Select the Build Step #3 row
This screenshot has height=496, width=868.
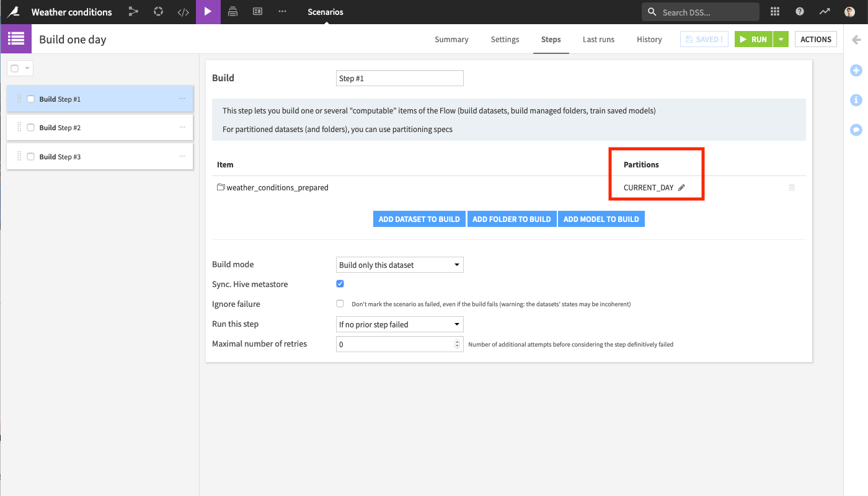tap(100, 156)
